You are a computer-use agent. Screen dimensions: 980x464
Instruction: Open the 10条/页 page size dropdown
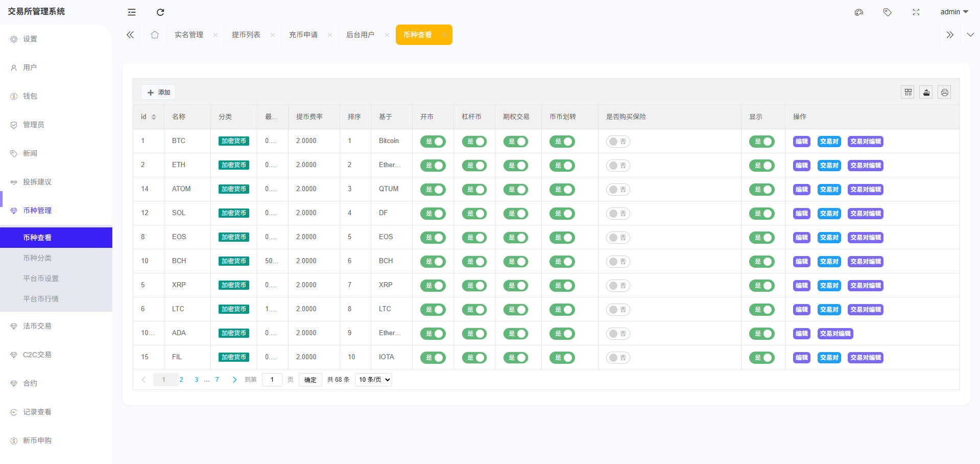click(x=373, y=380)
